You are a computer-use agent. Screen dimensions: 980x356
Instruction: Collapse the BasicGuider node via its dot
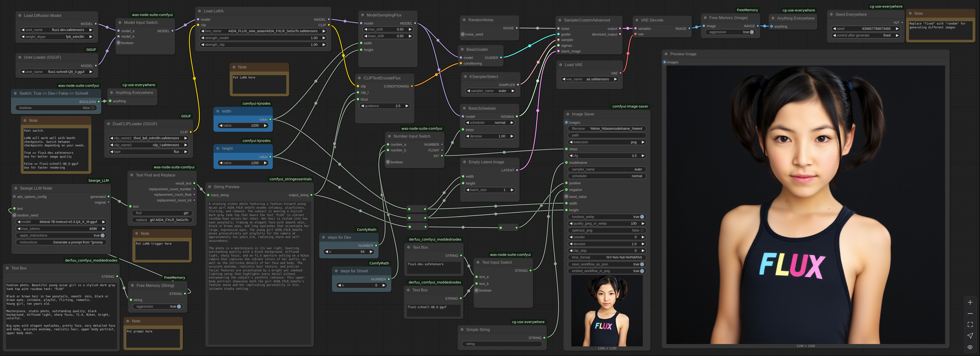(x=462, y=49)
